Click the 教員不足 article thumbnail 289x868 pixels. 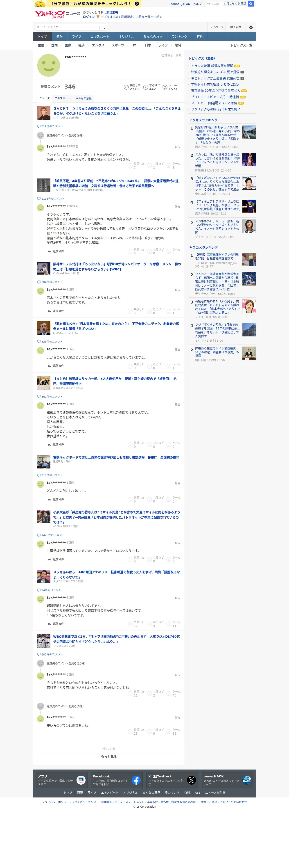[x=43, y=185]
